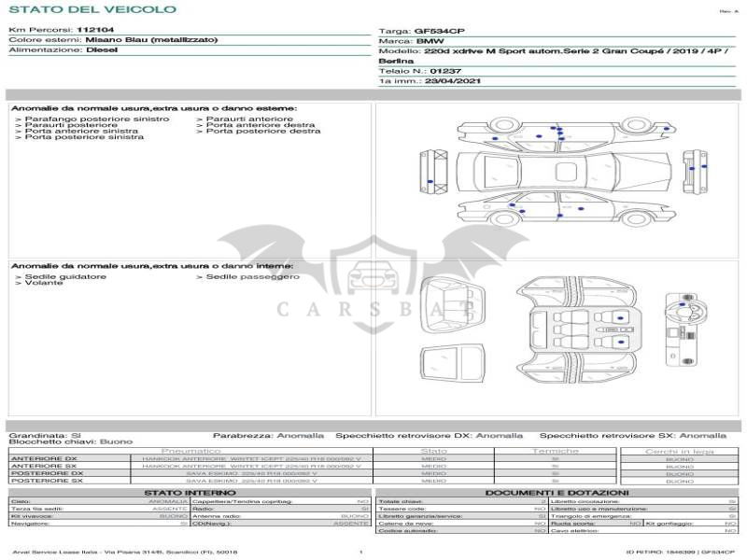Click the DOCUMENTI E DOTAZIONI section header

pyautogui.click(x=557, y=492)
